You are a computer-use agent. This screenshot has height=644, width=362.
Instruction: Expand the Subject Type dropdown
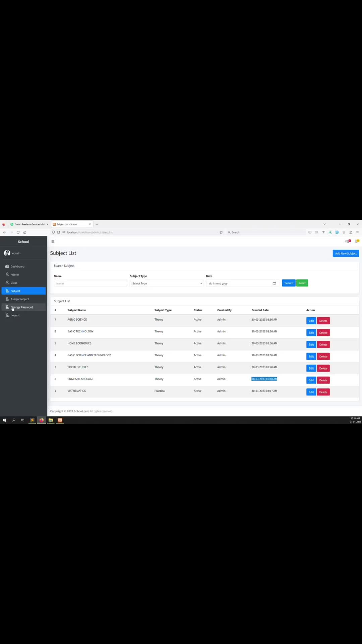(x=167, y=283)
